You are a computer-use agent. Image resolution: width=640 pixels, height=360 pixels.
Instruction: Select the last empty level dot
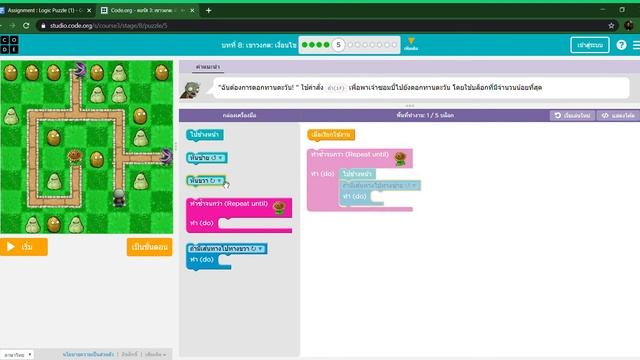click(394, 45)
